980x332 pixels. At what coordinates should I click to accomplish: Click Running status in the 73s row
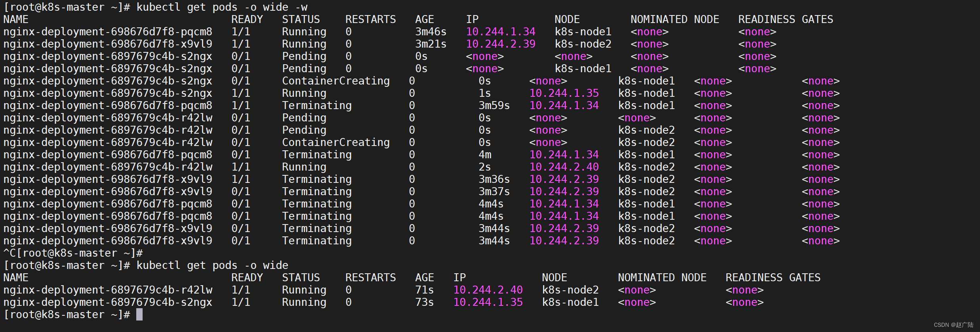pos(304,302)
